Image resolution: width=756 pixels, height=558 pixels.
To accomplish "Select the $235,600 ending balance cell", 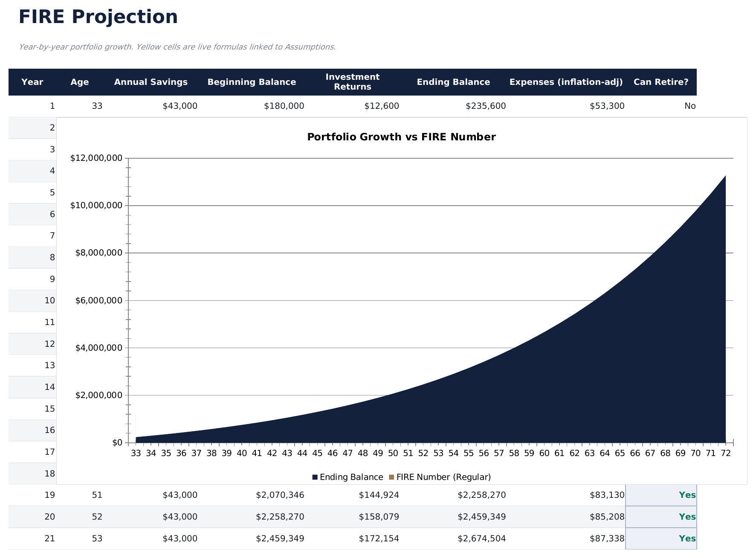I will tap(485, 106).
